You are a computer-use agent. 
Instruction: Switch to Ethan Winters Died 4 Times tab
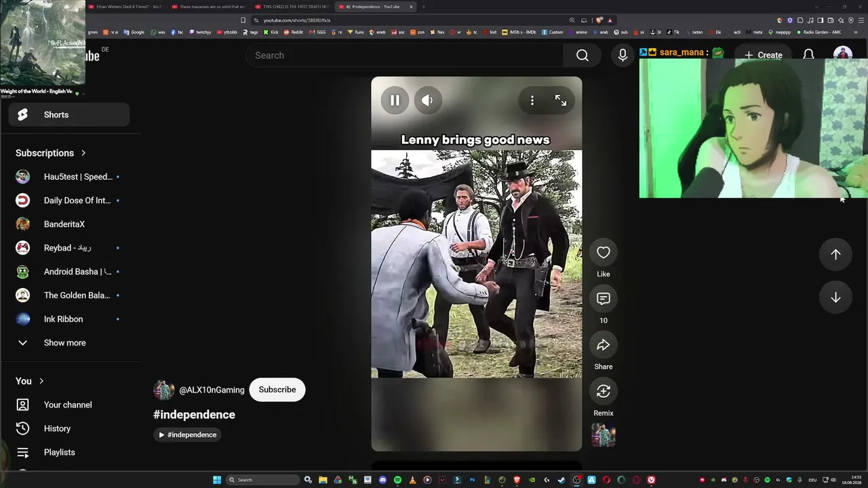[126, 7]
